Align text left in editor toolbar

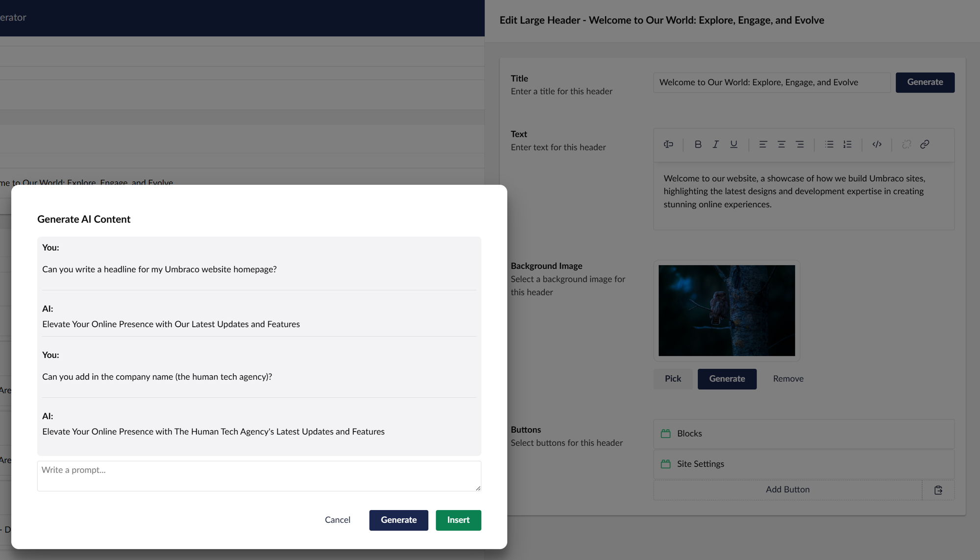763,144
